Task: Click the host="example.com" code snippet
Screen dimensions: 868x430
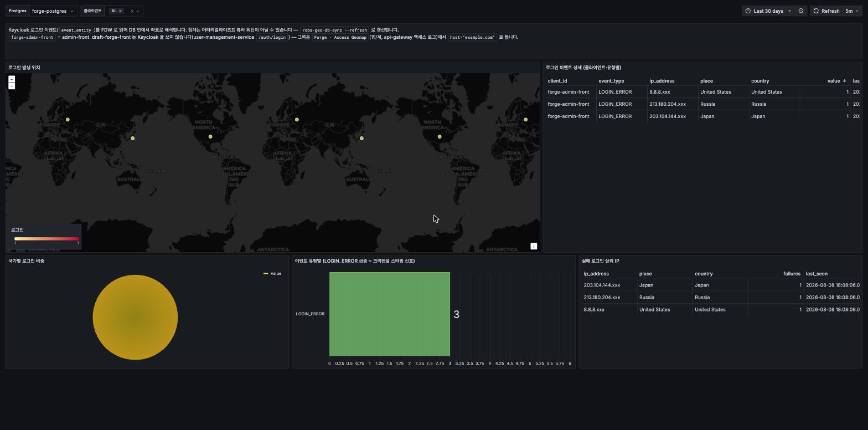Action: coord(472,37)
